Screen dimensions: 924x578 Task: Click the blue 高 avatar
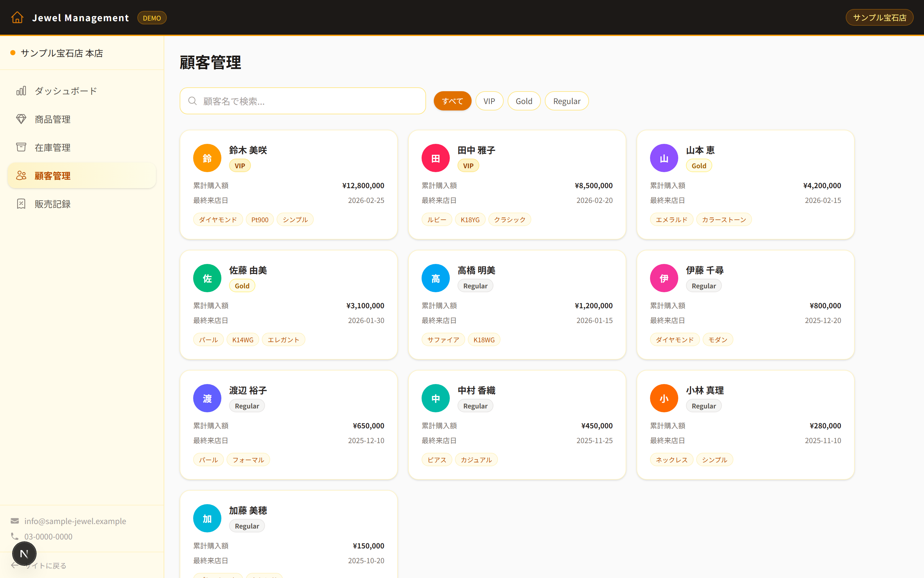[x=435, y=278]
